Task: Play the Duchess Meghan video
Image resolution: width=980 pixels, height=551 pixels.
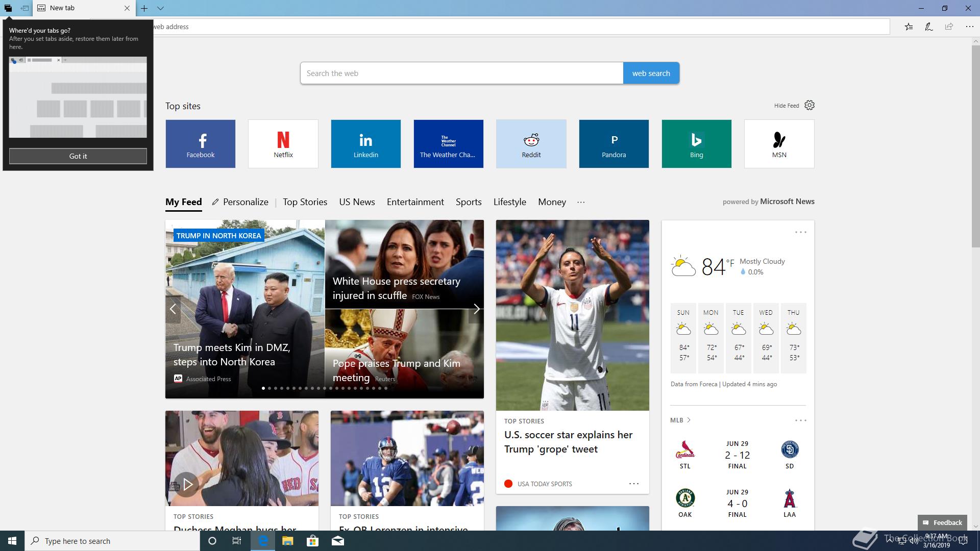Action: (187, 484)
